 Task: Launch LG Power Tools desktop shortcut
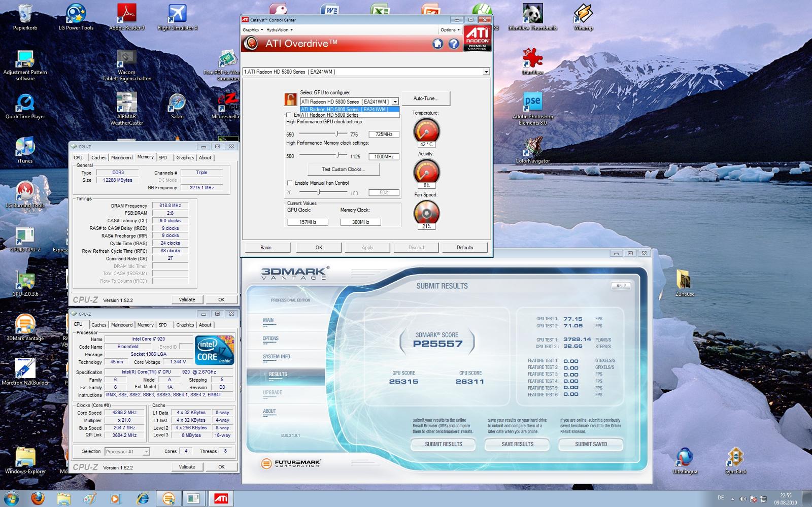coord(76,18)
